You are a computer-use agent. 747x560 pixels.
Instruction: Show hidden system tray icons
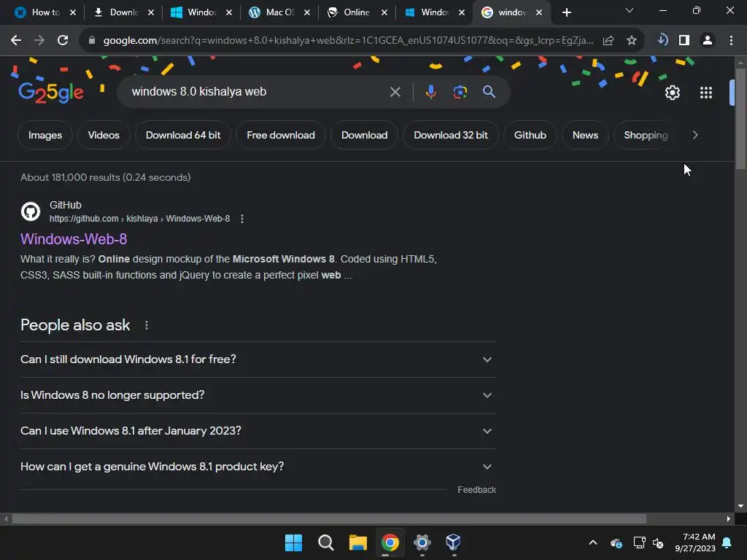pos(593,542)
